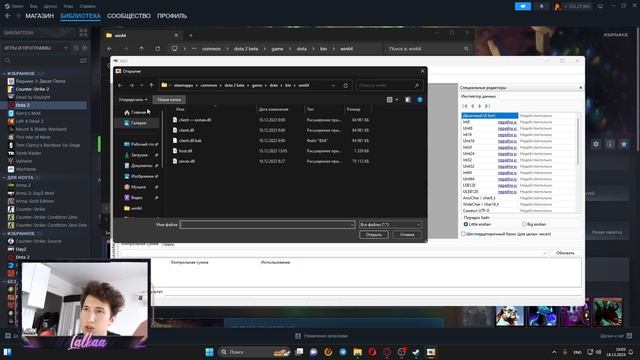Open File Explorer from taskbar
Viewport: 640px width, 360px height.
[358, 352]
